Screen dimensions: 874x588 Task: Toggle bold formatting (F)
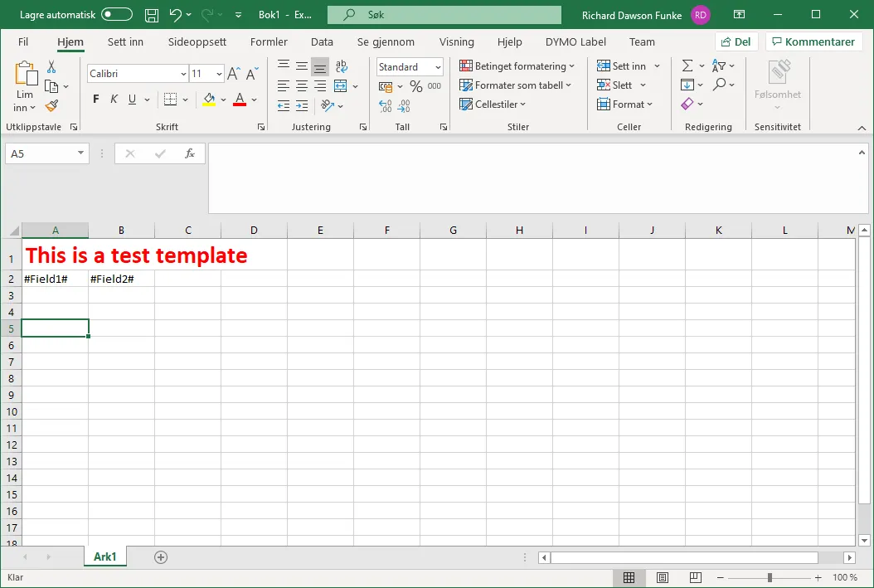[x=96, y=100]
